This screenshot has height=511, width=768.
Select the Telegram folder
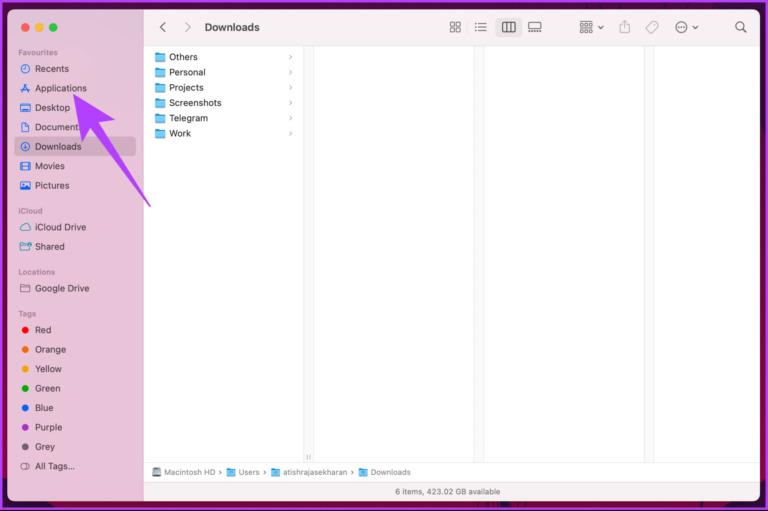pyautogui.click(x=224, y=118)
